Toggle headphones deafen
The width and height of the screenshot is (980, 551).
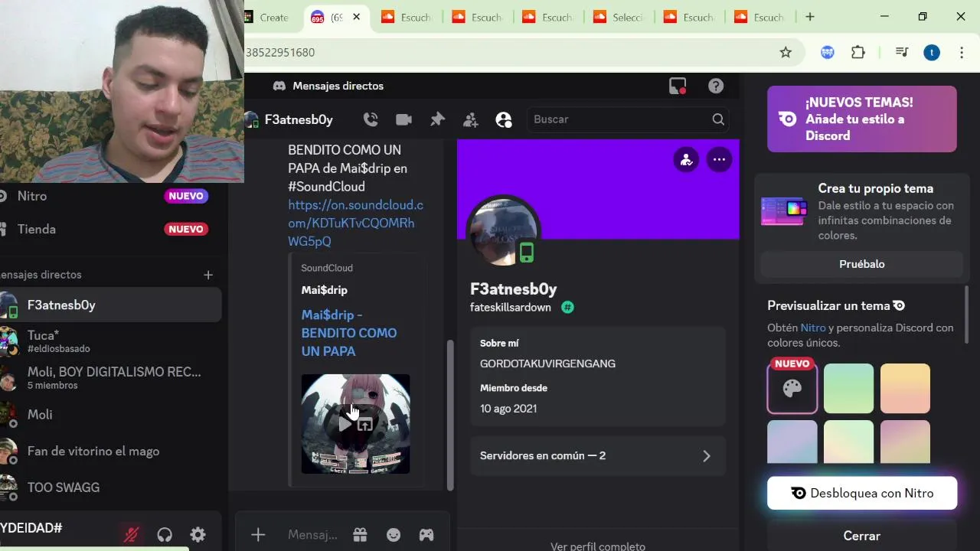pyautogui.click(x=165, y=535)
